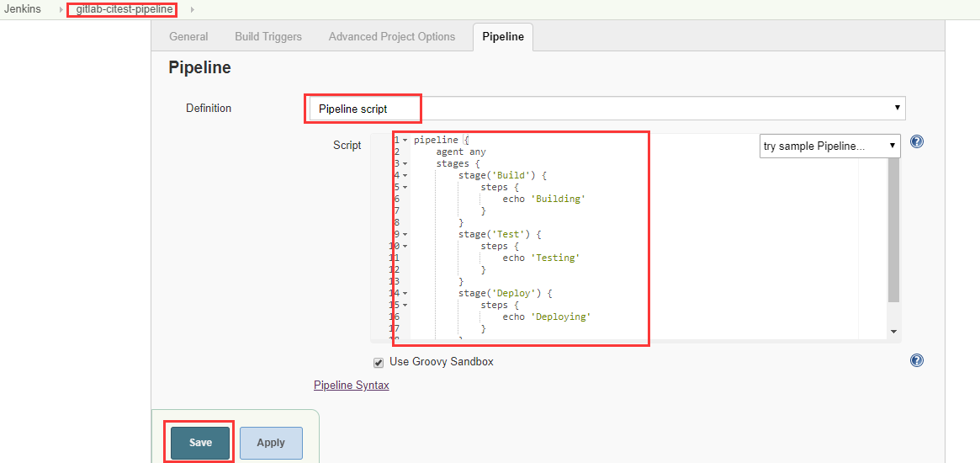Click the Apply button

click(271, 442)
